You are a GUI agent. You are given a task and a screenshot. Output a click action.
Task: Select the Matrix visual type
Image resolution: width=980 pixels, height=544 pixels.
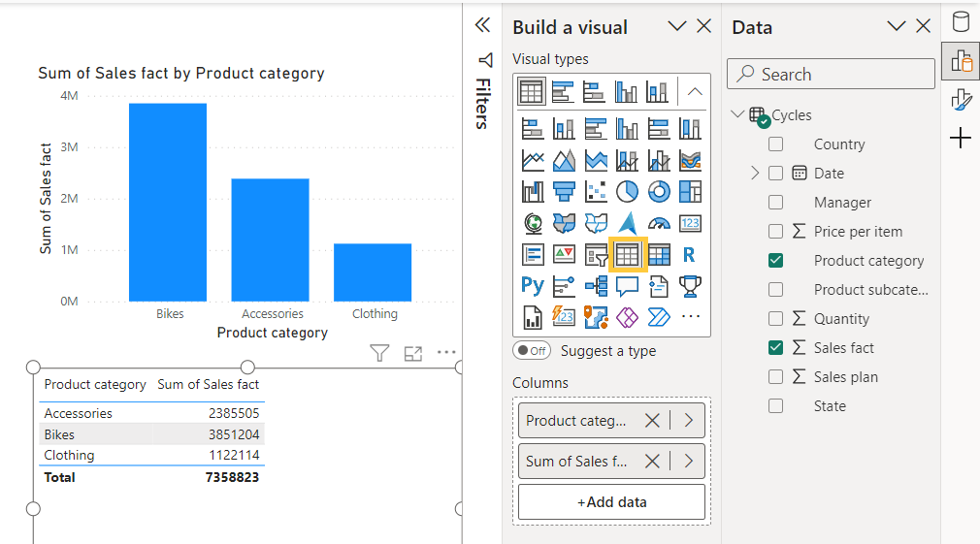659,254
